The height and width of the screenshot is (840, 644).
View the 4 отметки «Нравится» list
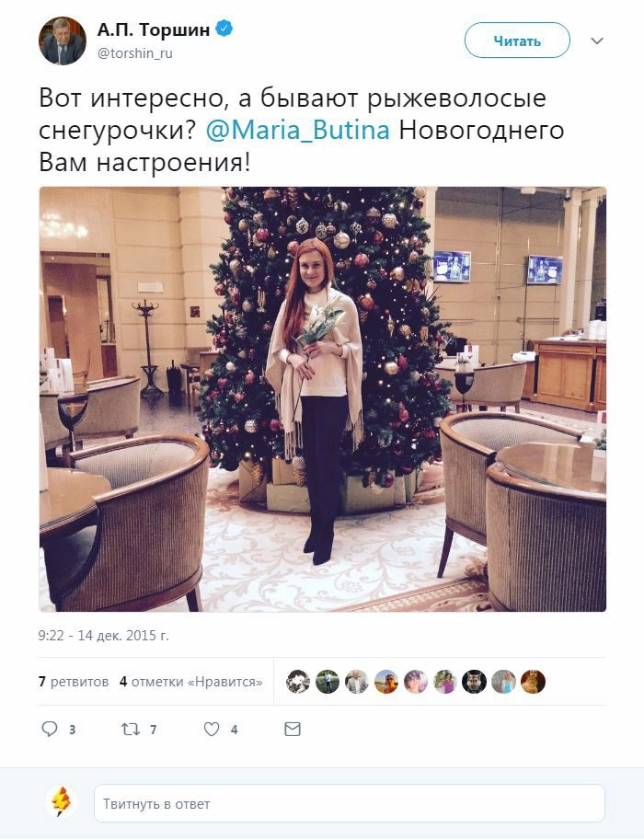pos(190,682)
